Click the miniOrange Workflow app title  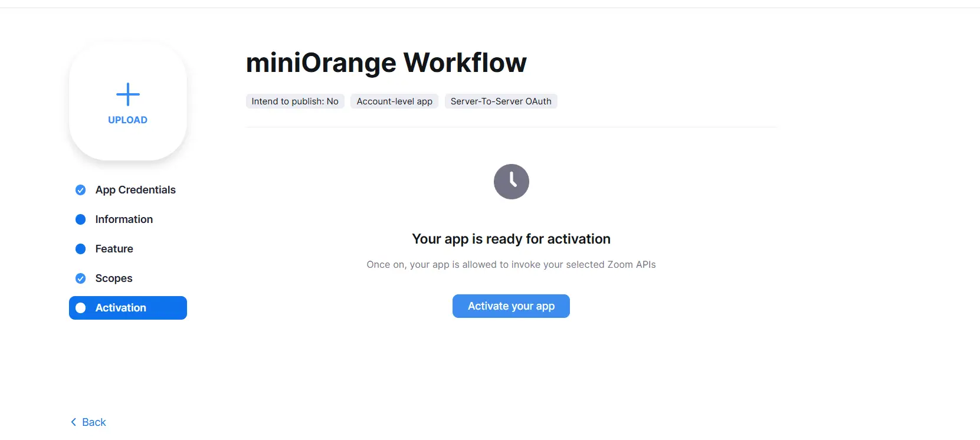(x=386, y=63)
